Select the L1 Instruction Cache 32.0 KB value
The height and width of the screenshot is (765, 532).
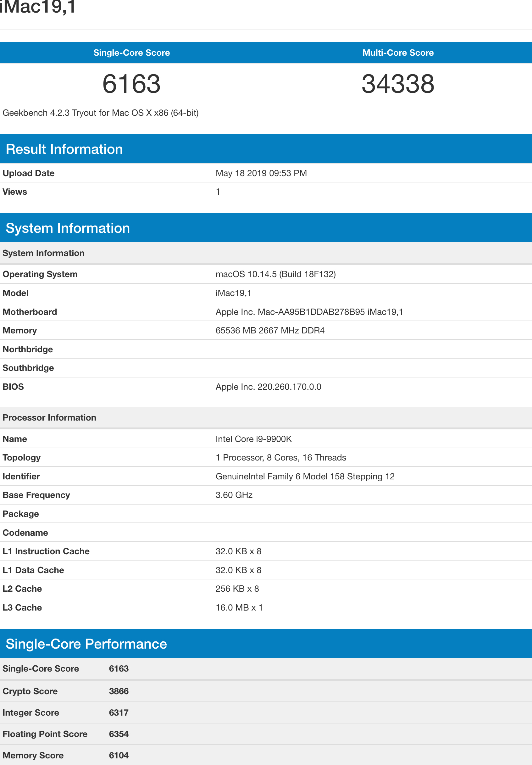[x=239, y=551]
